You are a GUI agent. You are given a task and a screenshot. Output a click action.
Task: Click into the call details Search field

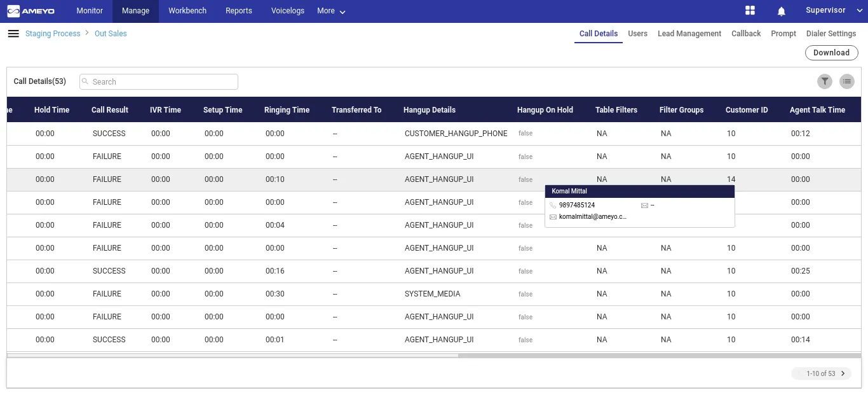[159, 81]
